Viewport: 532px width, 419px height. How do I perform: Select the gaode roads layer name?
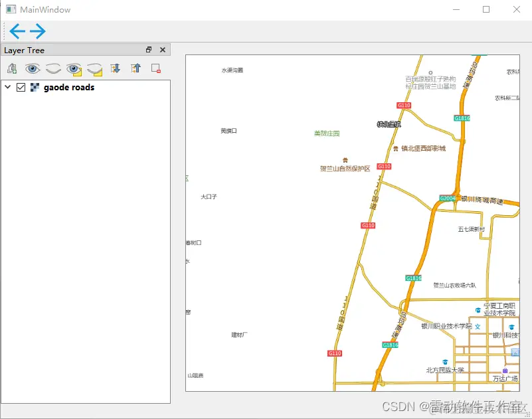click(x=69, y=87)
